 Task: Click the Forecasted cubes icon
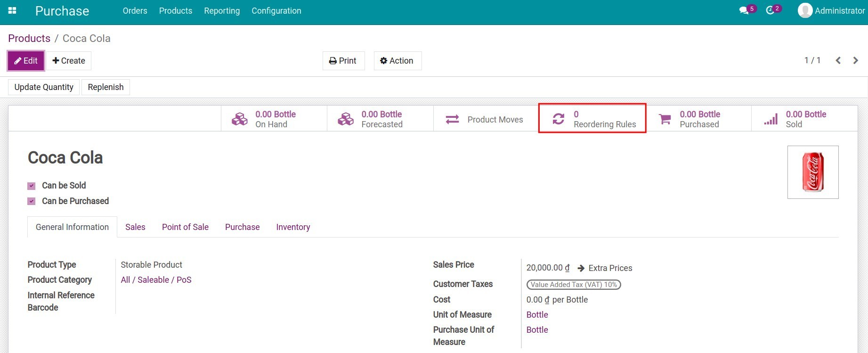(x=346, y=119)
